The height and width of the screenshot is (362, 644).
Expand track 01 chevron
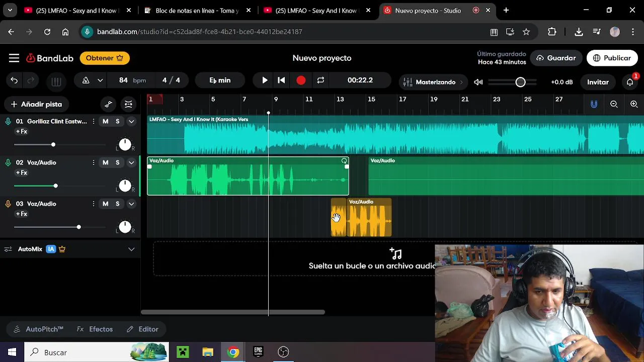(x=131, y=121)
